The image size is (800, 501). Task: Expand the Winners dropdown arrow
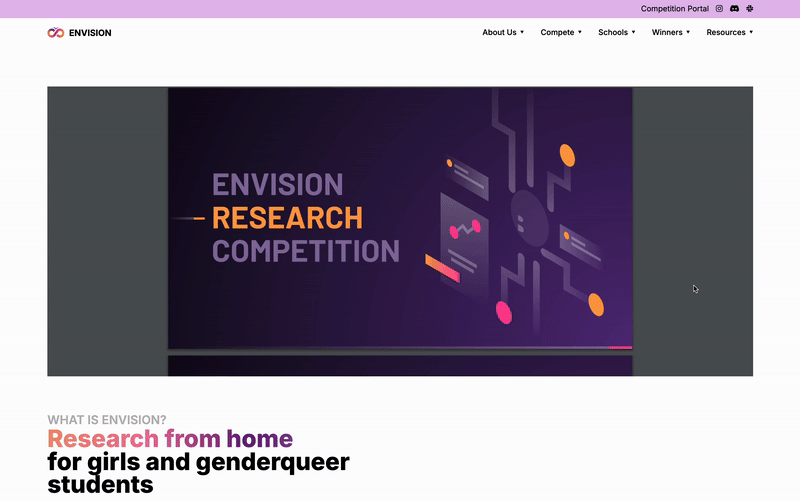point(688,32)
